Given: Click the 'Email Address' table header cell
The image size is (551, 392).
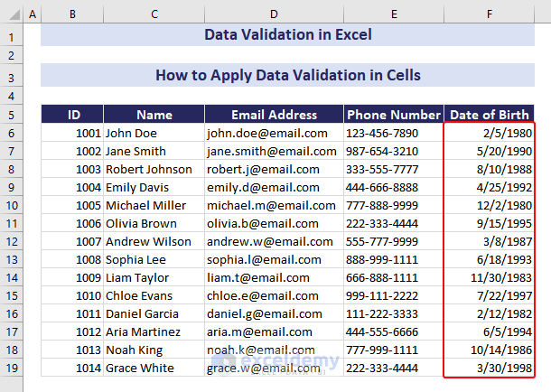Looking at the screenshot, I should 274,115.
